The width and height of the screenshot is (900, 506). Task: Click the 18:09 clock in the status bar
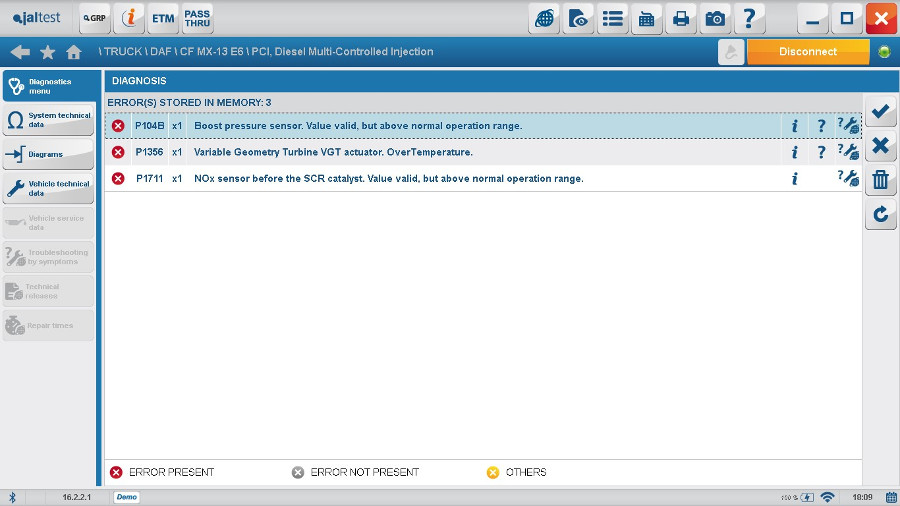click(x=862, y=497)
